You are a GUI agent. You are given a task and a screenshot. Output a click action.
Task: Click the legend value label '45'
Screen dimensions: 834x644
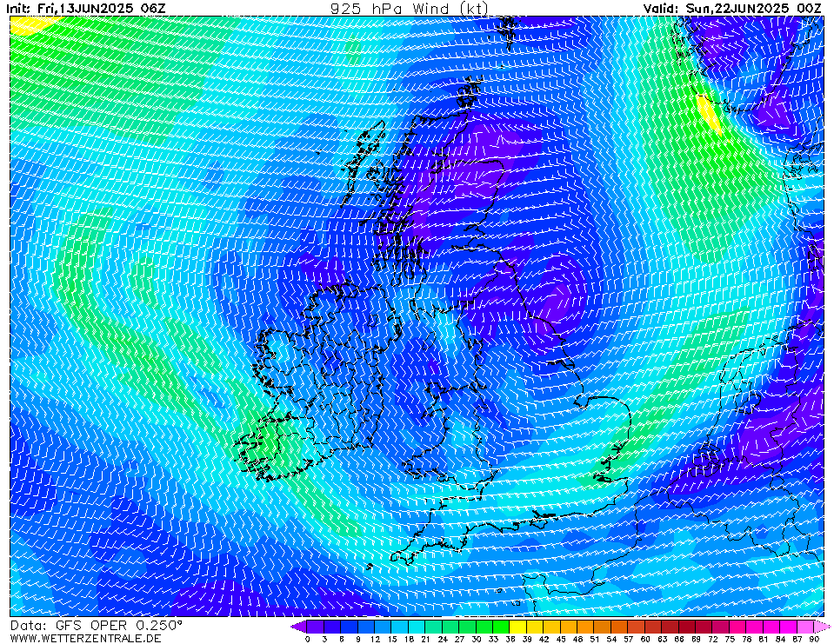pyautogui.click(x=561, y=639)
